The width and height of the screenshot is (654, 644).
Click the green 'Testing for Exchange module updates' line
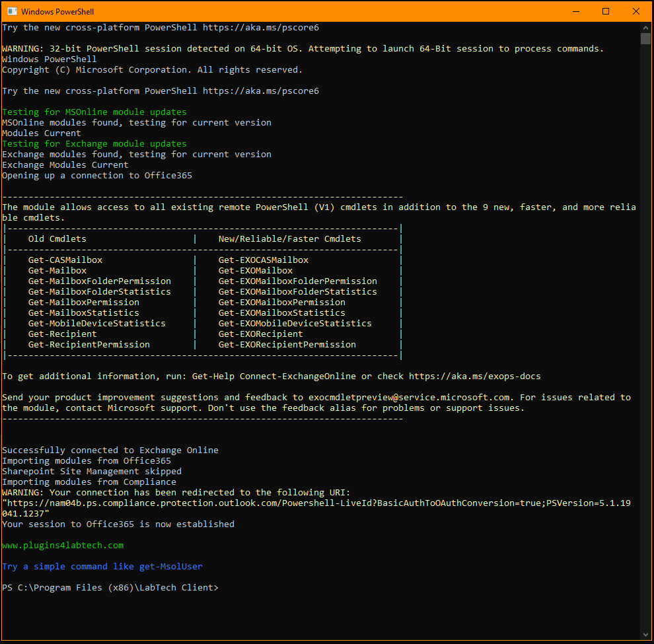[x=94, y=144]
